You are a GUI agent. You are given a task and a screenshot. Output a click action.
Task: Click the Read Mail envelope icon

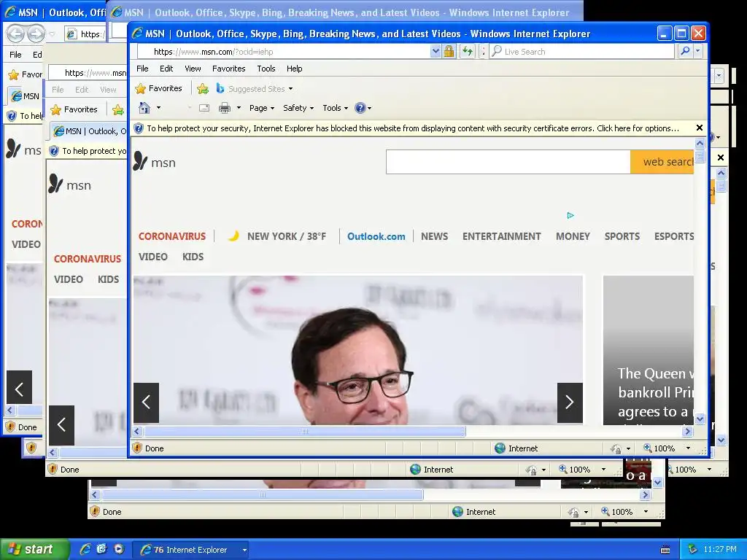[x=204, y=108]
